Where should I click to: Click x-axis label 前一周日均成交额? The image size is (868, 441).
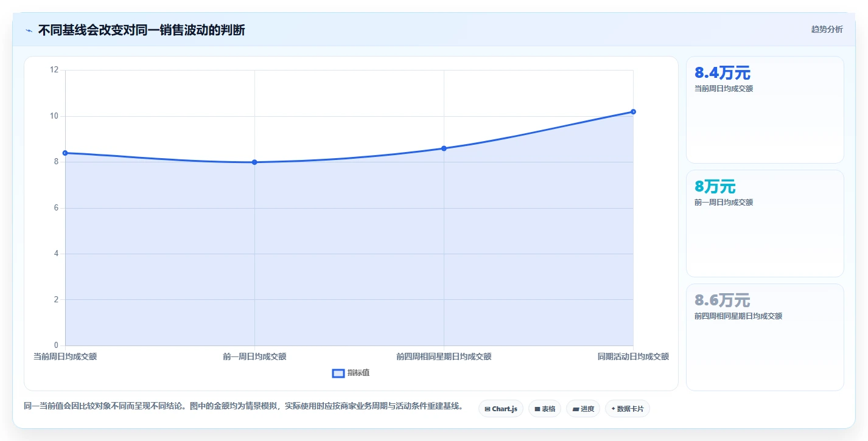pyautogui.click(x=254, y=356)
